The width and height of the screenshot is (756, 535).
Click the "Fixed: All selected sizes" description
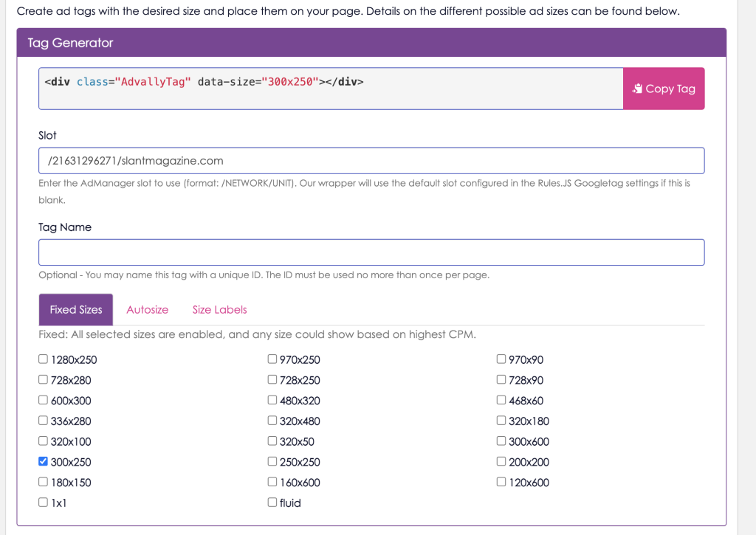coord(258,334)
